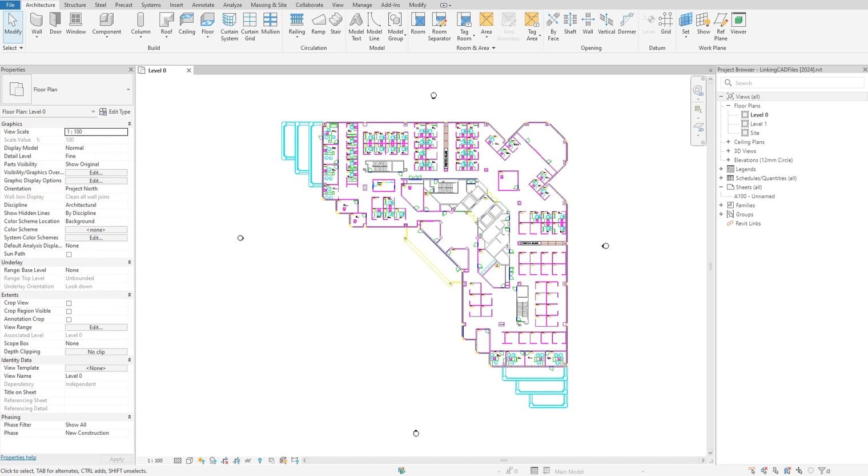Open the Insert ribbon tab
The height and width of the screenshot is (476, 868).
click(176, 5)
